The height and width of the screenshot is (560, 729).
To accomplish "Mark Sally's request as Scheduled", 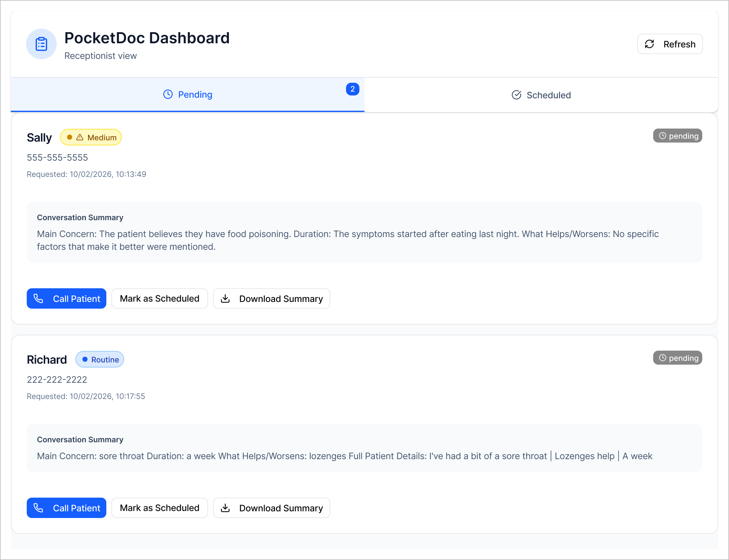I will pos(159,298).
